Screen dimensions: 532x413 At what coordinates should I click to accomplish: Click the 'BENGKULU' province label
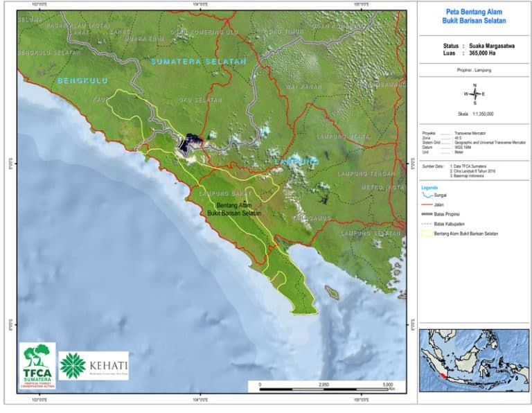tap(83, 81)
